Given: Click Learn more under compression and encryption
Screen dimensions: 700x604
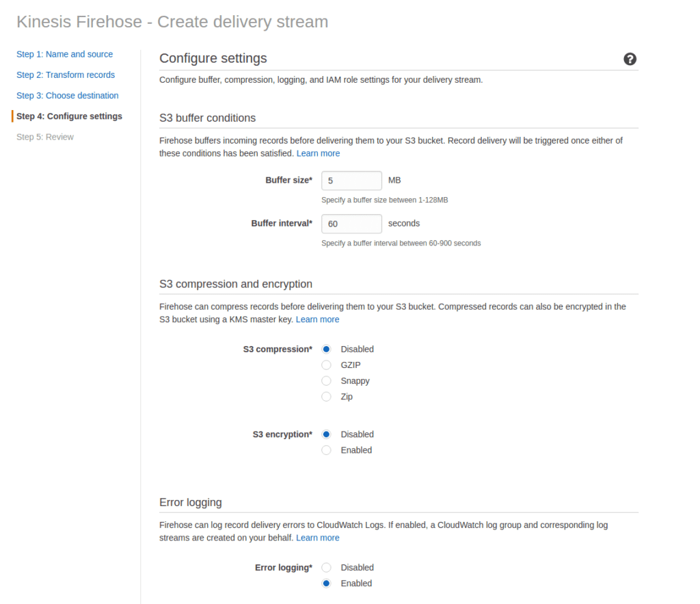Looking at the screenshot, I should click(x=317, y=319).
